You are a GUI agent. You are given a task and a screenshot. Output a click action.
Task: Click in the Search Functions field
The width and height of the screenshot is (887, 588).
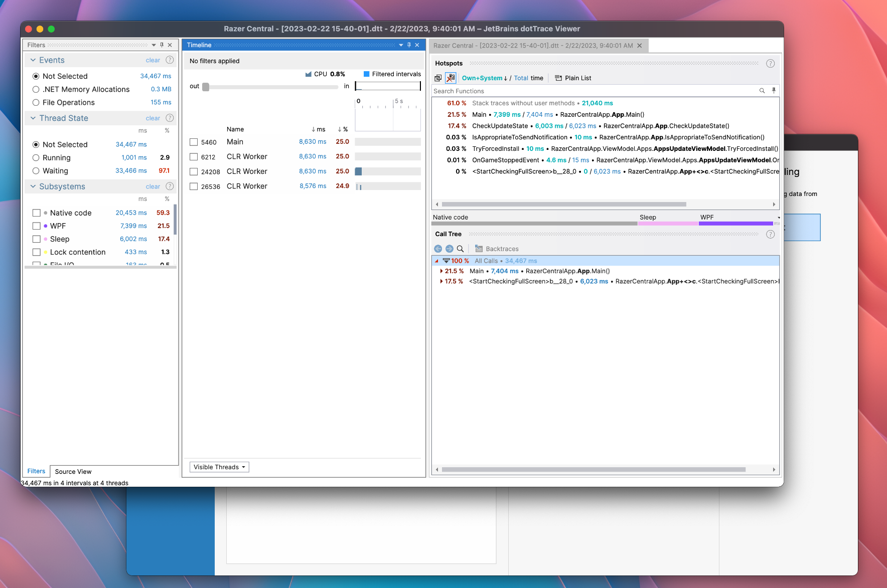point(595,91)
